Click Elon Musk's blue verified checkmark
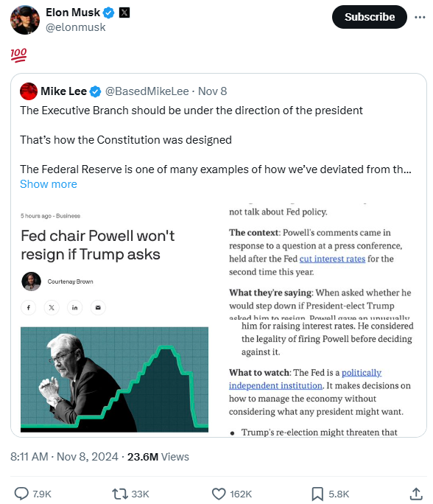 [x=108, y=13]
